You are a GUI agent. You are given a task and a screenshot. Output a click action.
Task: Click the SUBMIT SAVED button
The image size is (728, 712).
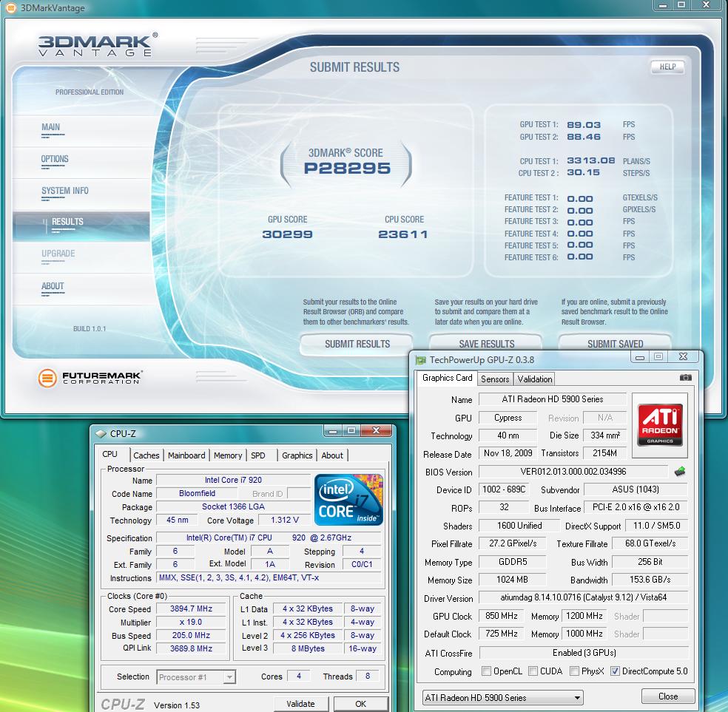616,344
